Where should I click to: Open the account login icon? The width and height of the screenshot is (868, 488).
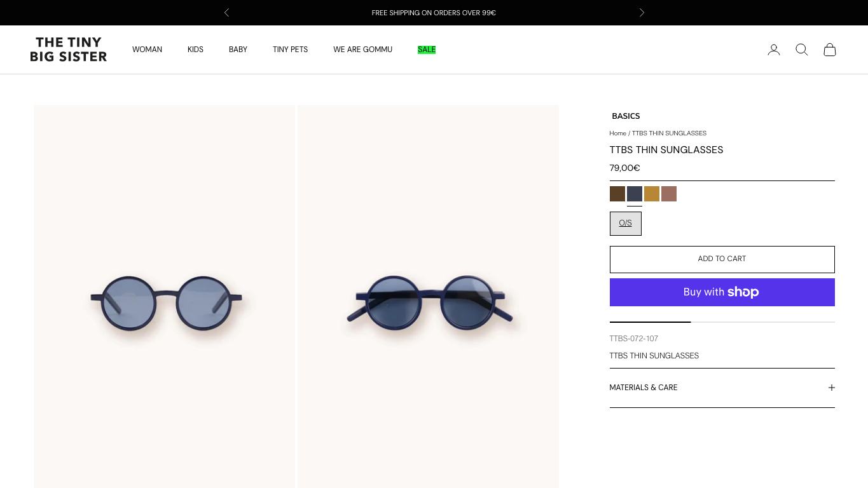tap(773, 50)
